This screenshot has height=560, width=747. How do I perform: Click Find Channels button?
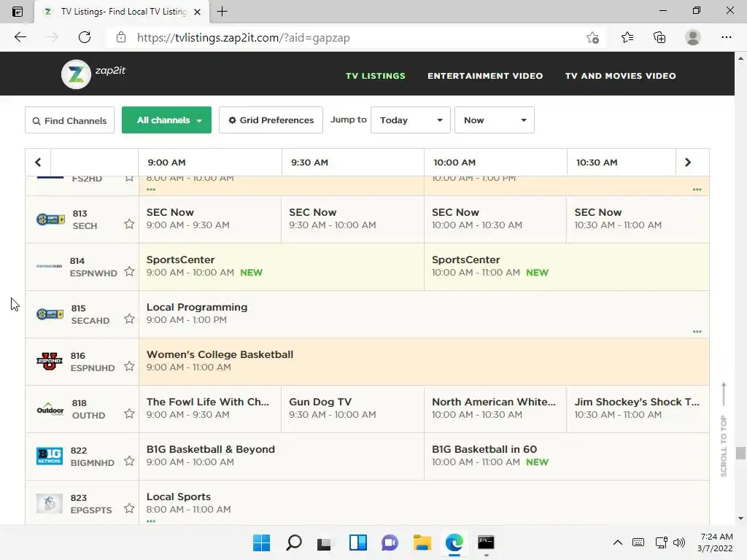pos(69,120)
